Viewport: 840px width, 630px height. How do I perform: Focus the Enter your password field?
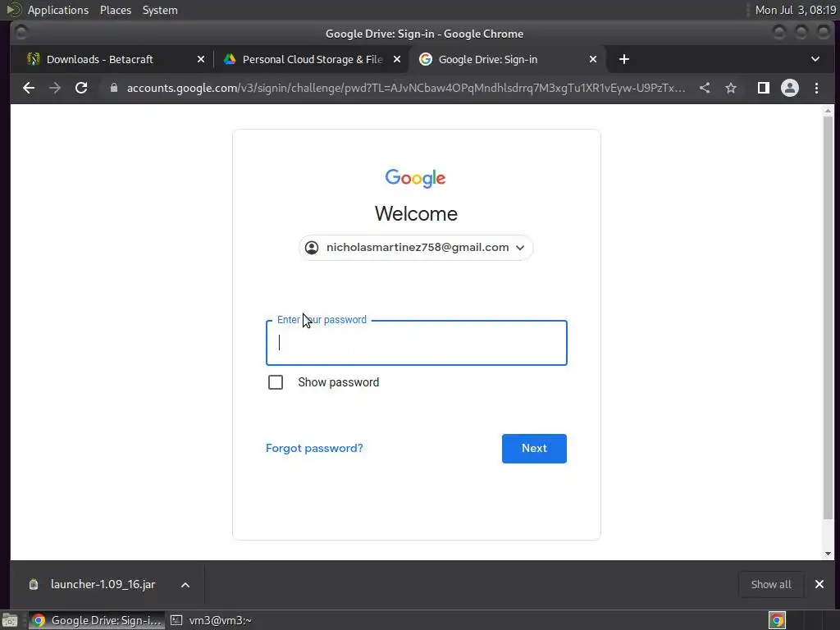click(416, 343)
